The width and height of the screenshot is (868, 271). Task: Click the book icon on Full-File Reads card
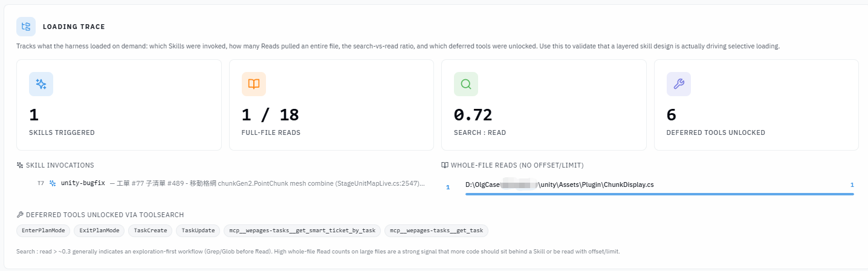coord(254,84)
